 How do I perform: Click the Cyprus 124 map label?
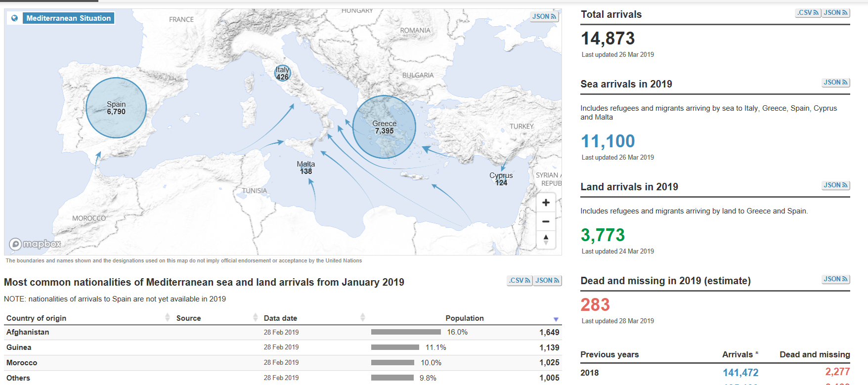click(501, 179)
